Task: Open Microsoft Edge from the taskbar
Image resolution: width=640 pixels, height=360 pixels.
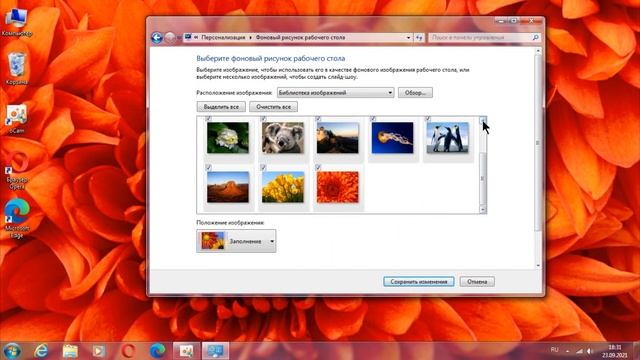Action: 158,351
